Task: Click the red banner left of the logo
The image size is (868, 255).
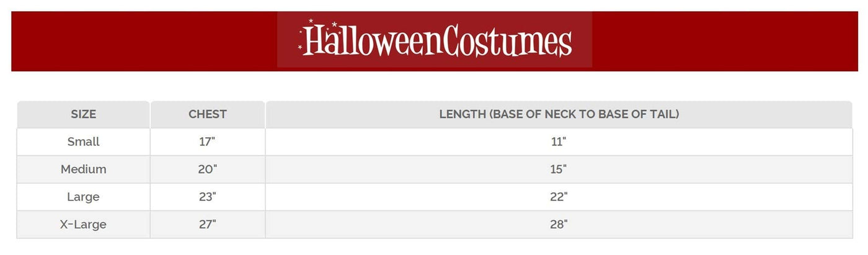Action: click(144, 41)
